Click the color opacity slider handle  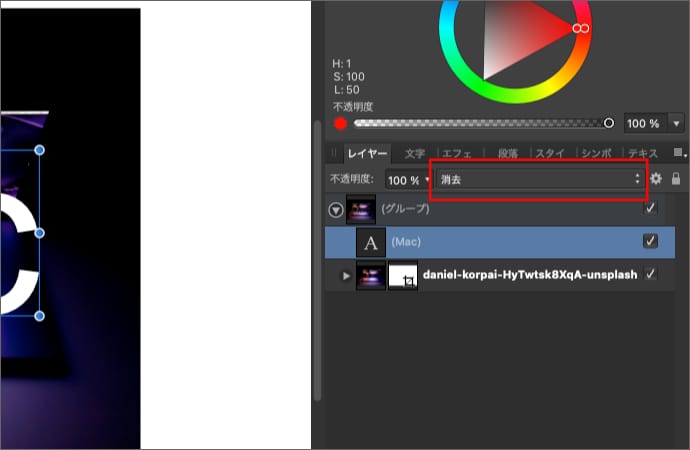click(x=609, y=123)
